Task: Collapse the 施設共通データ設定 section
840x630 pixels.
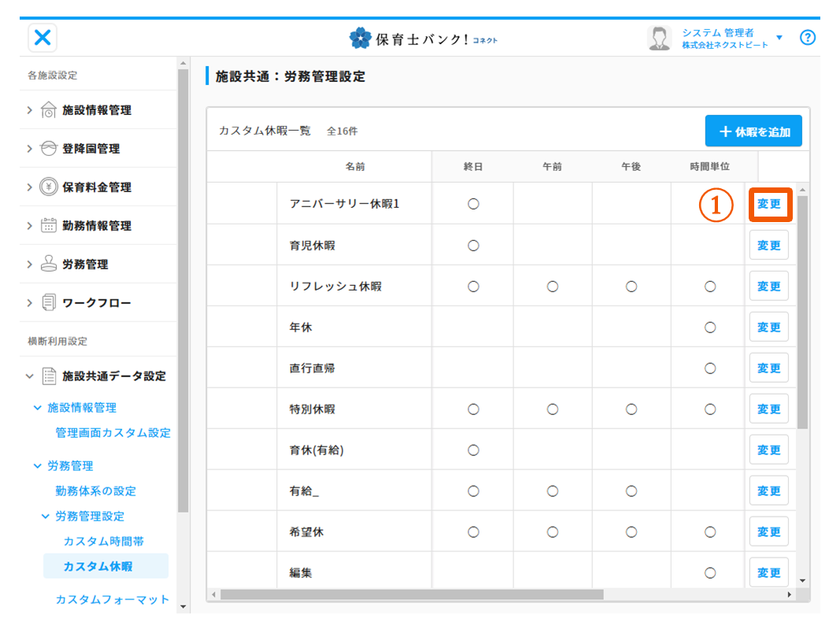Action: click(30, 376)
